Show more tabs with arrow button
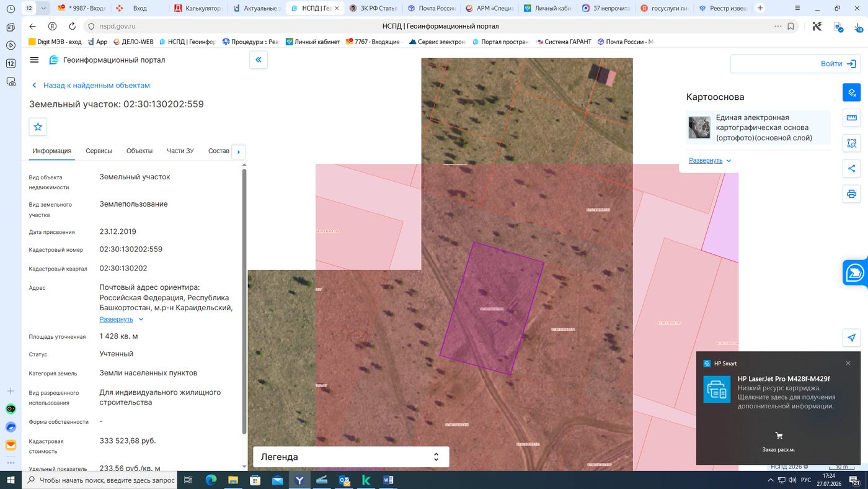 point(239,151)
